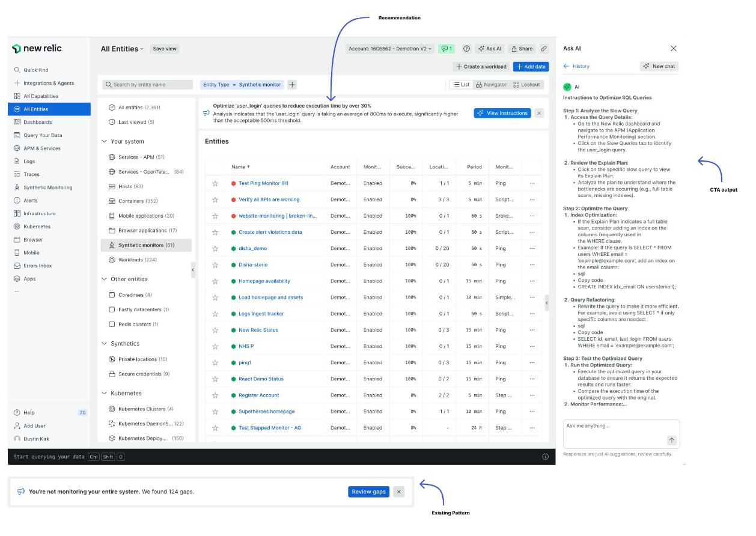The height and width of the screenshot is (536, 756).
Task: Click the Infrastructure sidebar icon
Action: coord(17,213)
